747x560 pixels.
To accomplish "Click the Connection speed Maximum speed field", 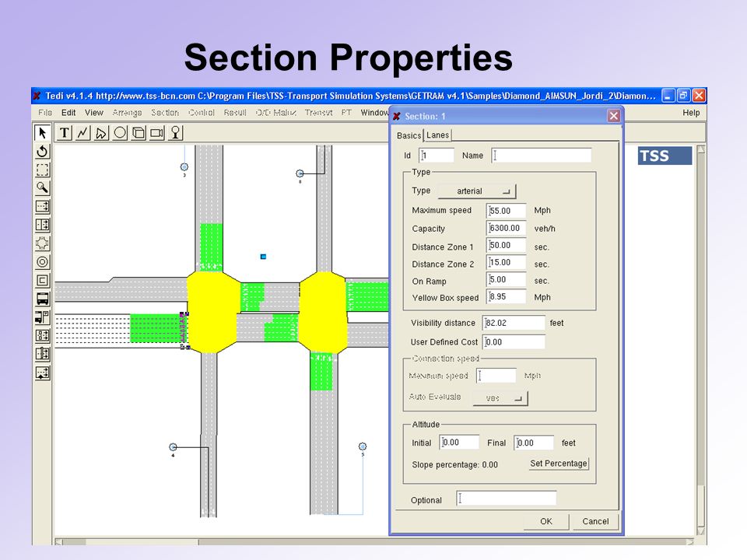I will tap(496, 376).
